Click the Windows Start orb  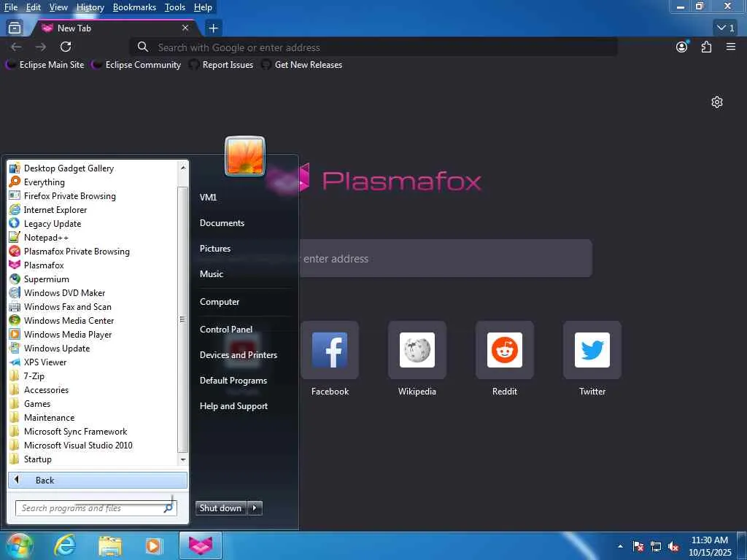(x=19, y=546)
